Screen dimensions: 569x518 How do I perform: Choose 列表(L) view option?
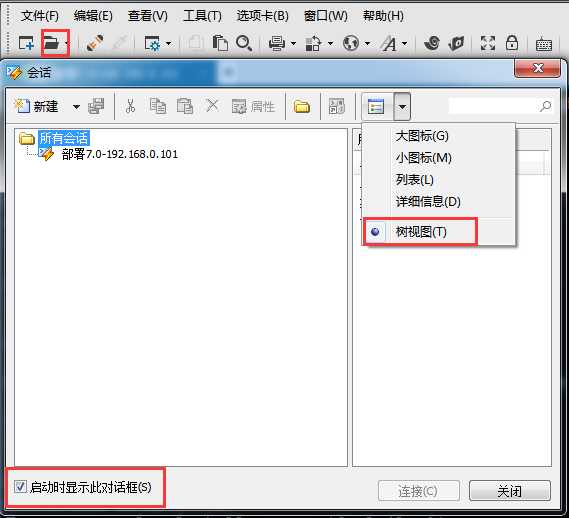click(414, 180)
